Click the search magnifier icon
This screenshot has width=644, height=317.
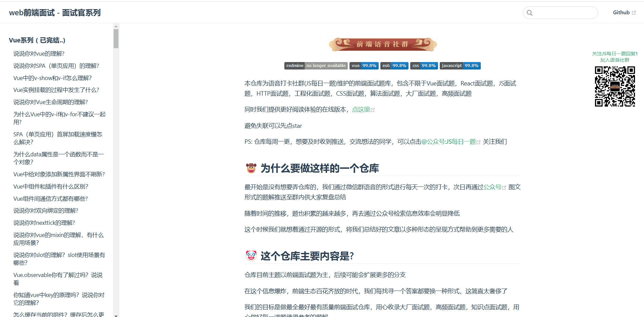pos(530,13)
